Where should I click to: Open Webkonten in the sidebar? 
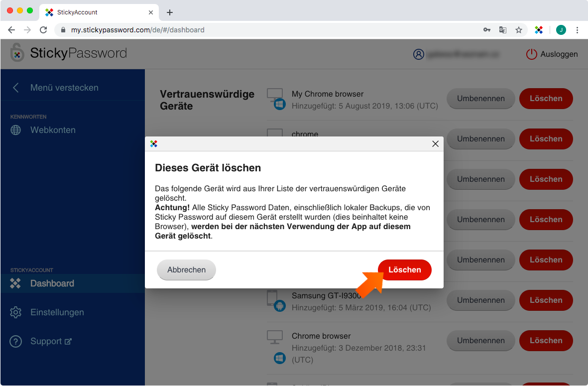pos(53,130)
